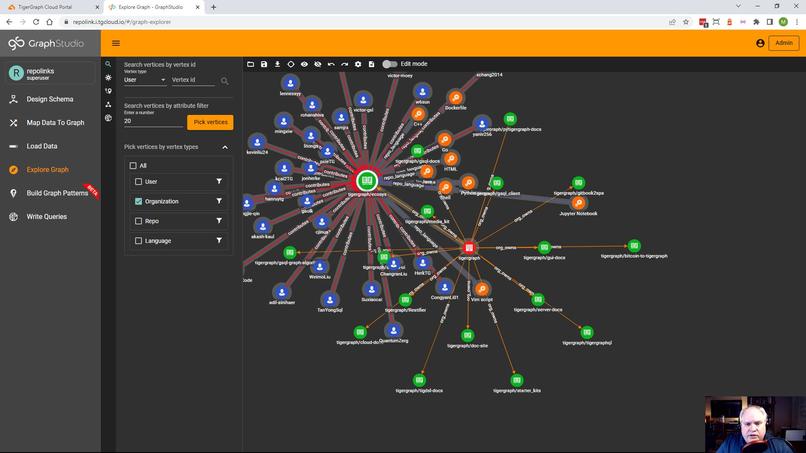Open the filter for User vertex type
Image resolution: width=806 pixels, height=453 pixels.
click(x=219, y=182)
